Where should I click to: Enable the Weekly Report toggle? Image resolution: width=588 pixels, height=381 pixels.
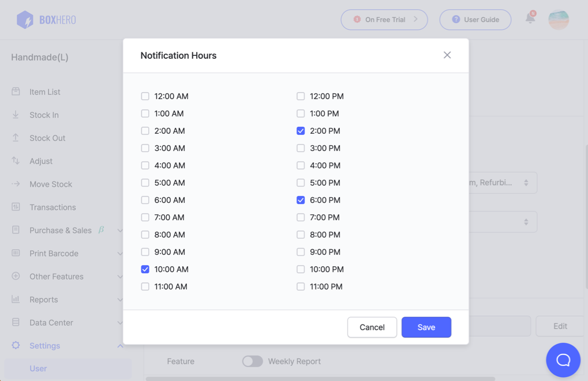[x=252, y=361]
